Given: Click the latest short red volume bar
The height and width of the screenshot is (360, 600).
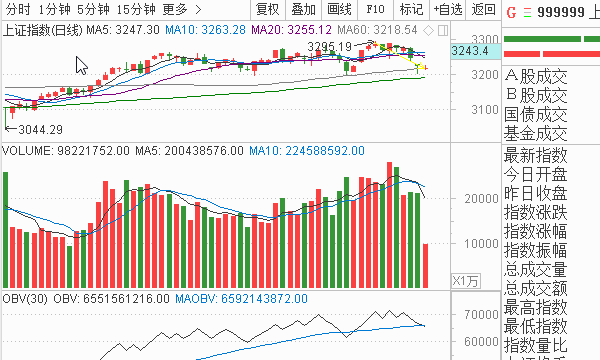Looking at the screenshot, I should coord(425,266).
